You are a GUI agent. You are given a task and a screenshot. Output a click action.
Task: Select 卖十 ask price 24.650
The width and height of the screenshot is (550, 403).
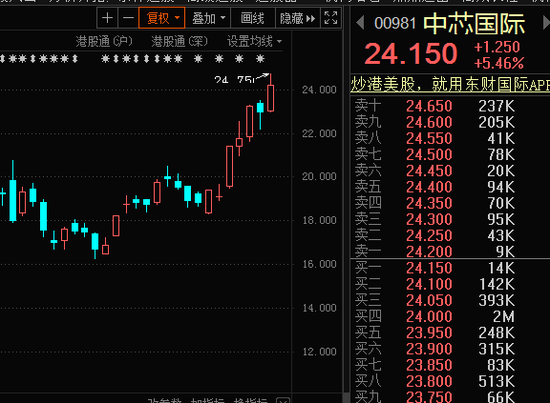click(429, 106)
